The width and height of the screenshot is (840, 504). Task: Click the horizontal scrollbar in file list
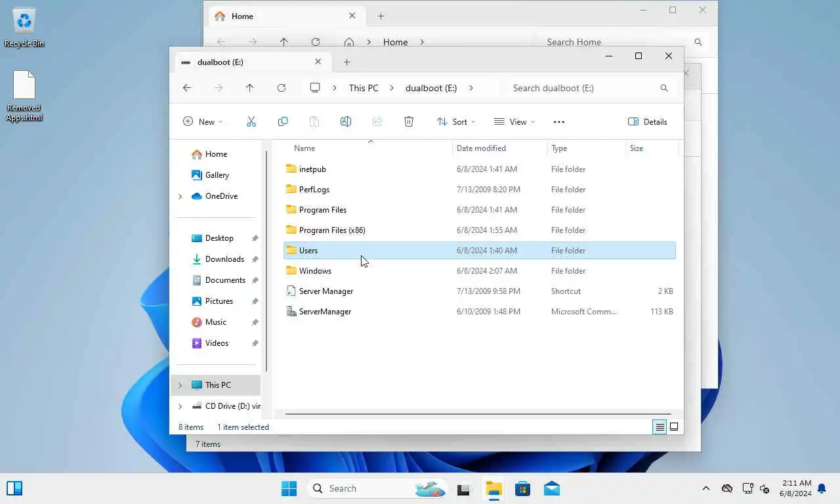click(x=478, y=414)
